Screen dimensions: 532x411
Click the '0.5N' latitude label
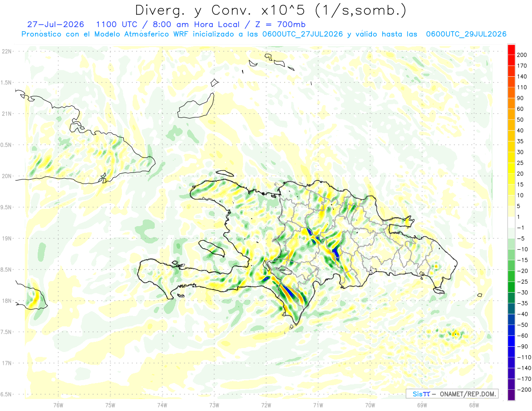7,145
